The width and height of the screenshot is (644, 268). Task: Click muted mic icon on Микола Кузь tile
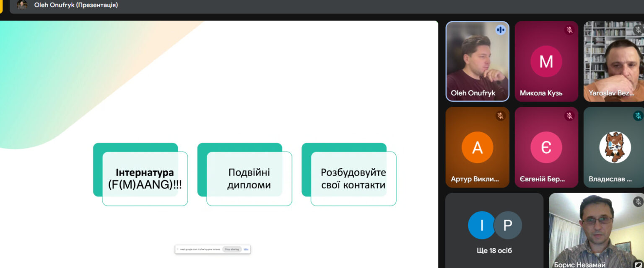569,30
